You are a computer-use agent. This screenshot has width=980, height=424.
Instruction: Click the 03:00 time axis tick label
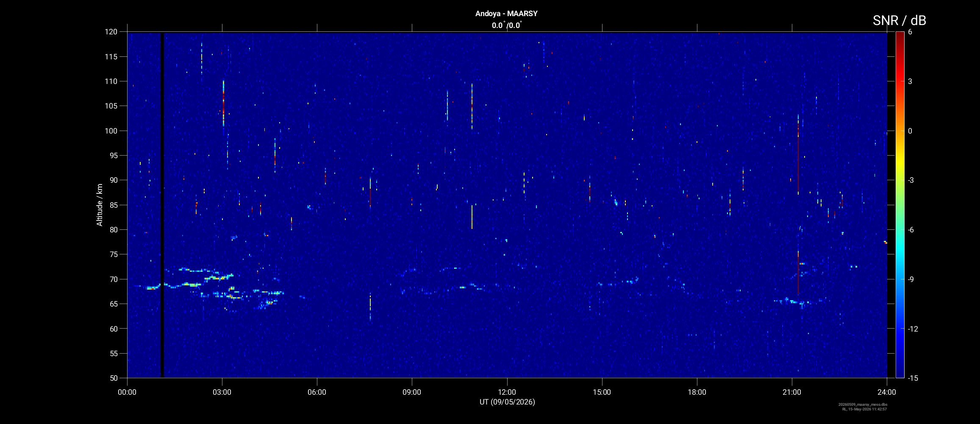pyautogui.click(x=222, y=392)
